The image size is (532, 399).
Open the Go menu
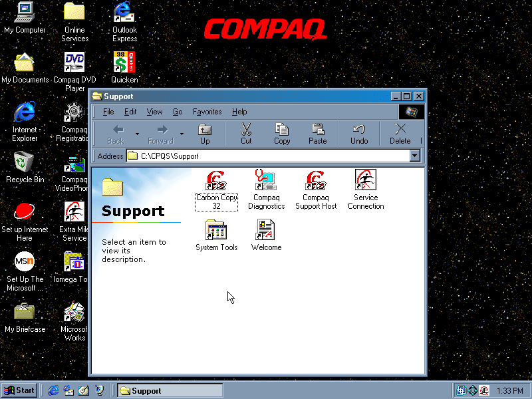(178, 112)
